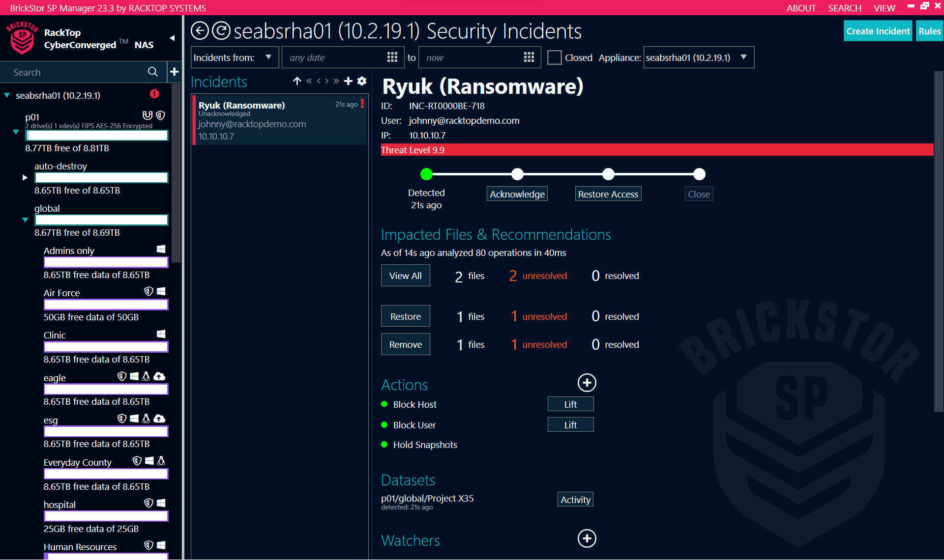Click the Acknowledge timeline circle marker

[517, 174]
